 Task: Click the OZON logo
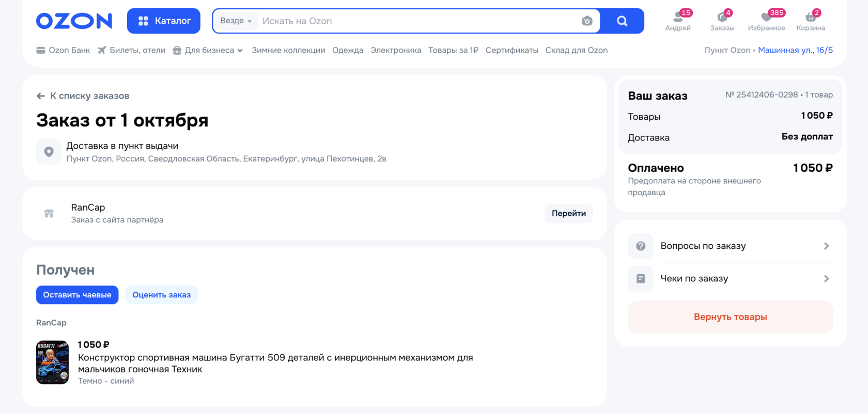click(x=74, y=21)
